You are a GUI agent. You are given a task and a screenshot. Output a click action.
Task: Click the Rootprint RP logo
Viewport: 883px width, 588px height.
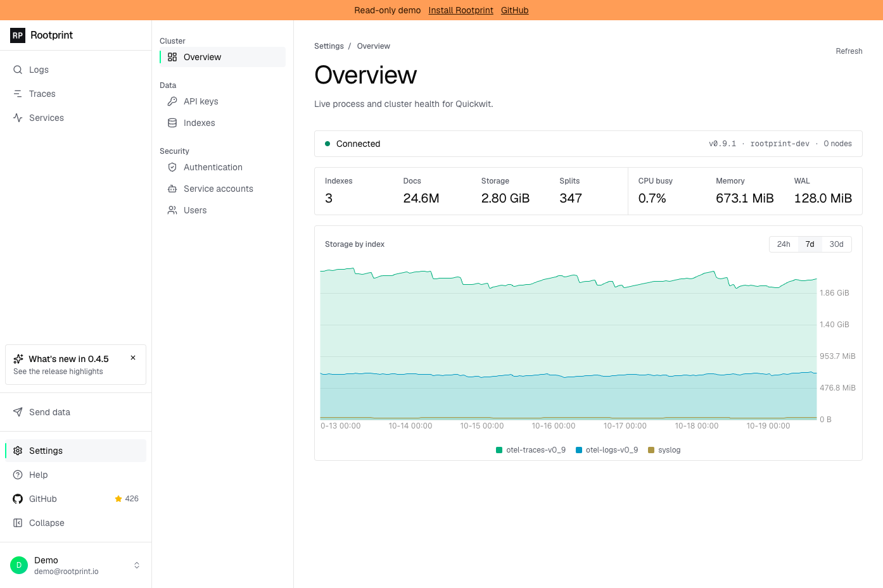tap(18, 35)
